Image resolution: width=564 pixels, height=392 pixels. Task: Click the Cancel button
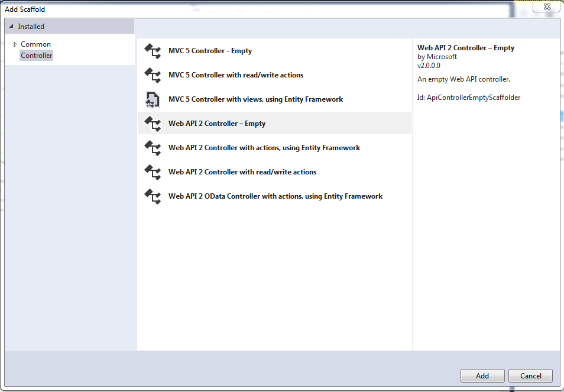click(530, 376)
